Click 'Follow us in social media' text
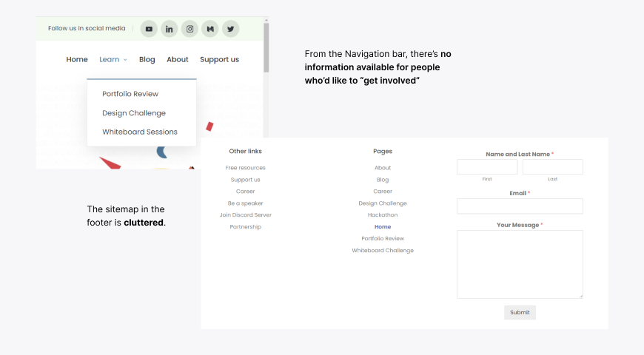Image resolution: width=644 pixels, height=355 pixels. pyautogui.click(x=87, y=28)
